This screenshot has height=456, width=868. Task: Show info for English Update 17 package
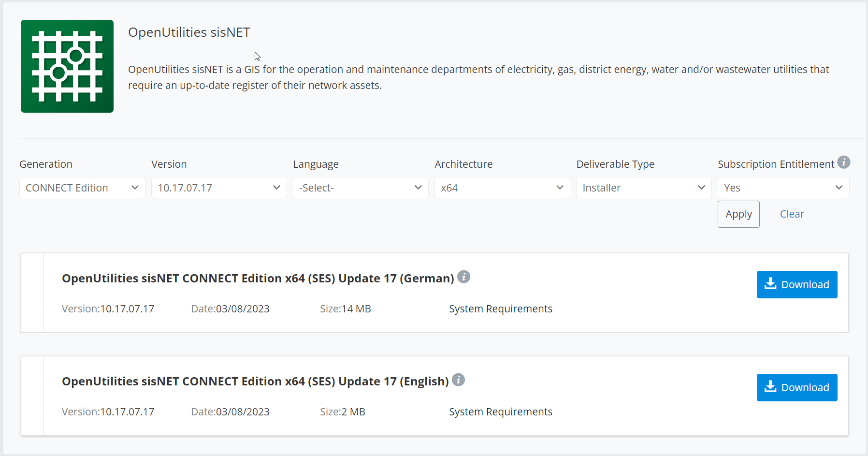point(458,380)
